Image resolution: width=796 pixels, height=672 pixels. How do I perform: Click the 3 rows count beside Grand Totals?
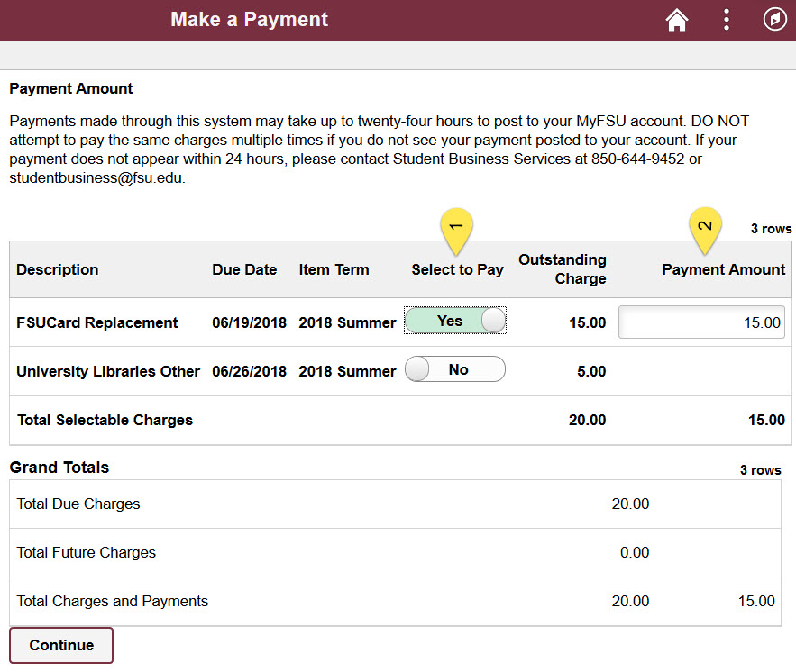[761, 470]
